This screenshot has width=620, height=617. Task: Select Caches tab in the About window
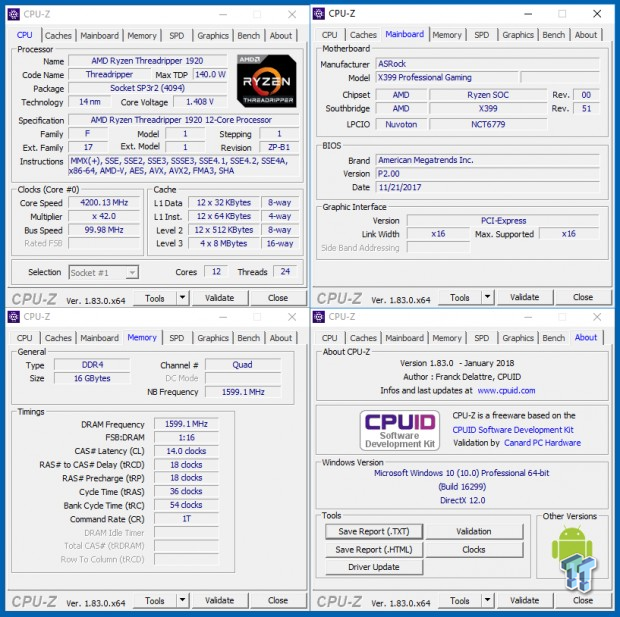[x=363, y=338]
